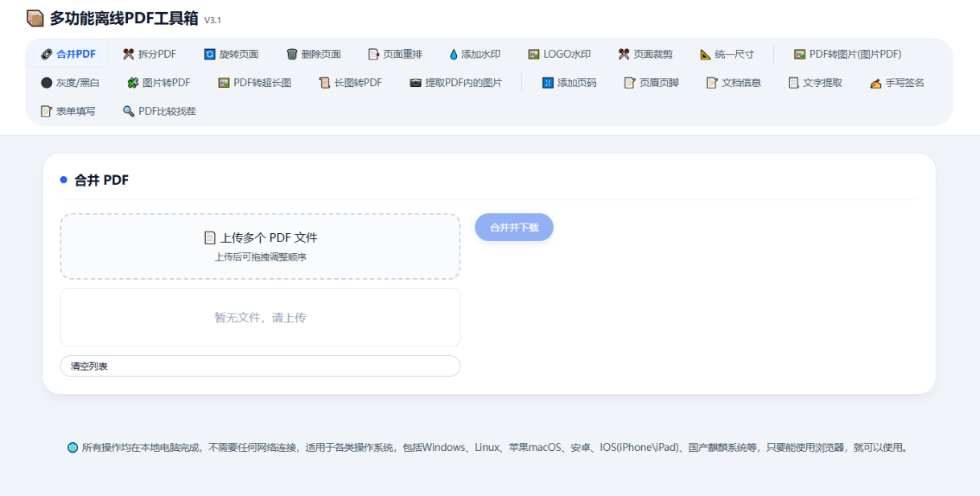This screenshot has height=496, width=980.
Task: Open the 页眉页脚 header footer tool
Action: pyautogui.click(x=651, y=82)
